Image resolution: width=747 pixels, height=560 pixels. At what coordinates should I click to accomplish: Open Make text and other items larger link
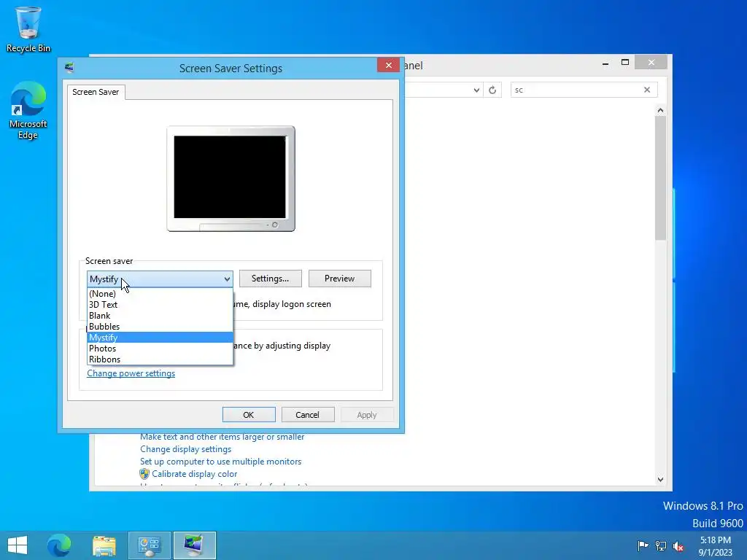coord(222,437)
